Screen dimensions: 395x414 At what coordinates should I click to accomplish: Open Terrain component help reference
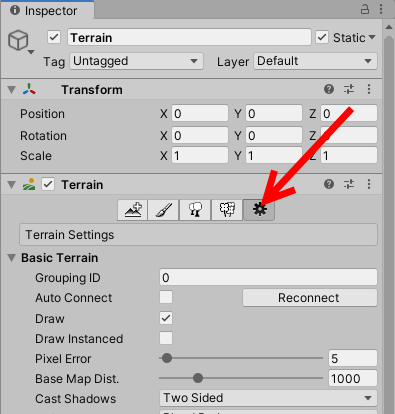click(x=329, y=184)
